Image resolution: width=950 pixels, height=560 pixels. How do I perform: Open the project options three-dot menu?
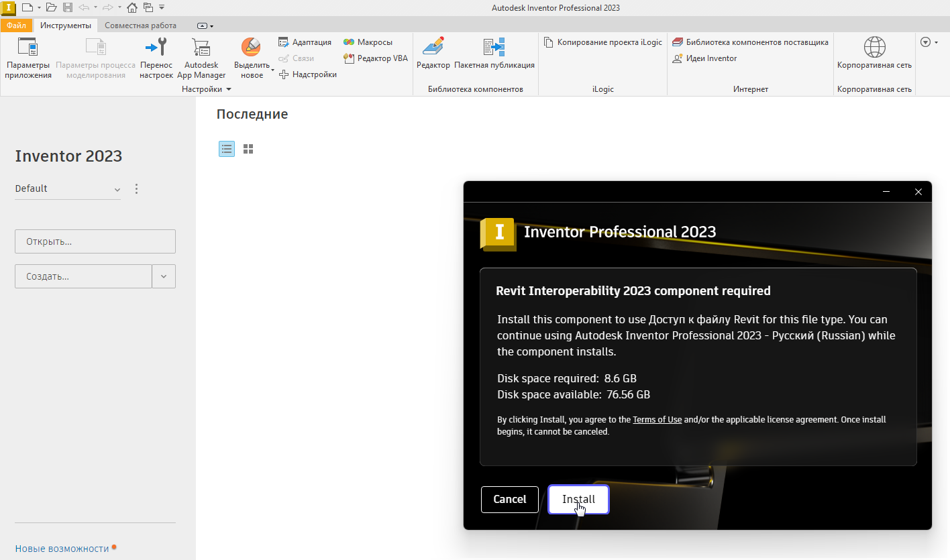[x=137, y=189]
